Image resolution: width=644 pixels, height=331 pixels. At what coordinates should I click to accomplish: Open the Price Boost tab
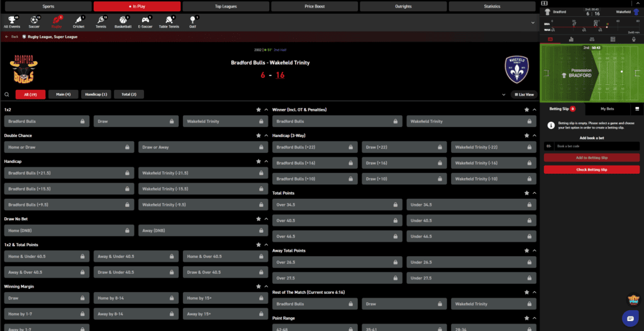tap(314, 6)
